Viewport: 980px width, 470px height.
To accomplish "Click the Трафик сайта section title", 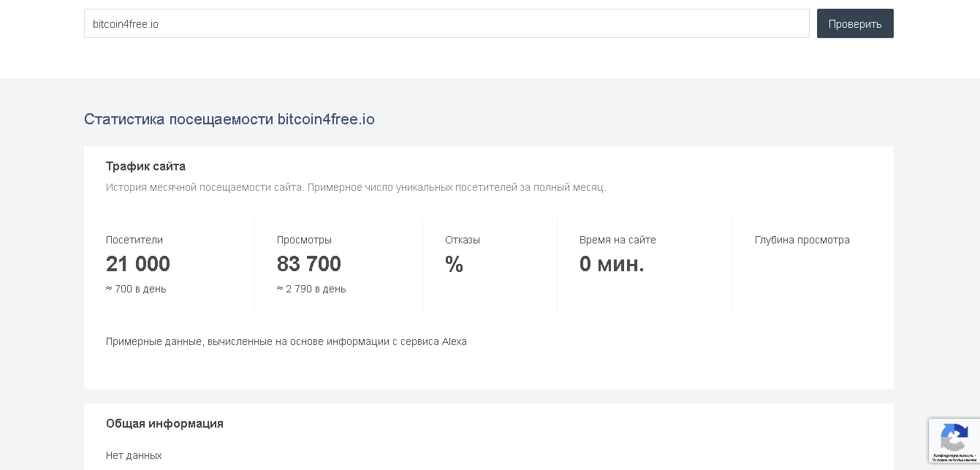I will (145, 166).
